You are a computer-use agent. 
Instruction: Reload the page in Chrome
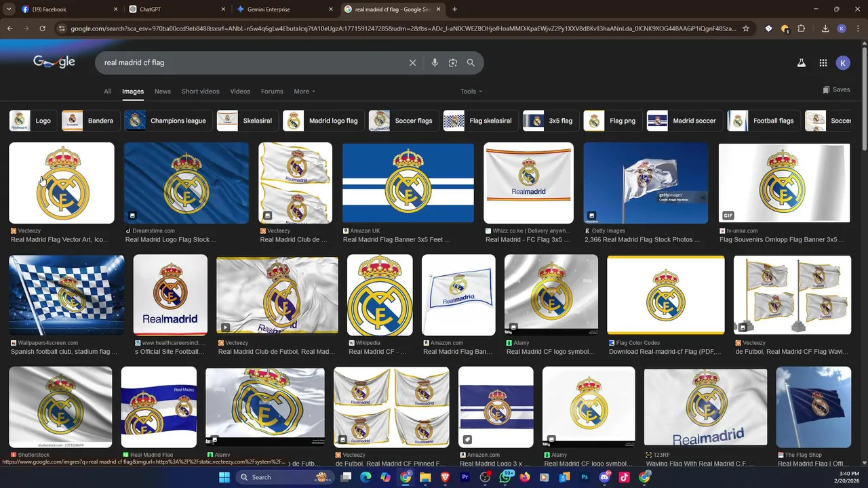[x=42, y=28]
